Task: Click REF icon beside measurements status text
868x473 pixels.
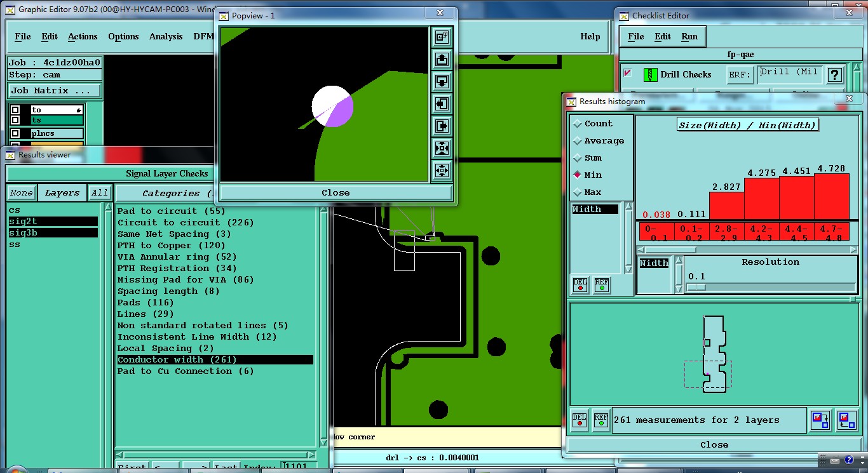Action: point(600,420)
